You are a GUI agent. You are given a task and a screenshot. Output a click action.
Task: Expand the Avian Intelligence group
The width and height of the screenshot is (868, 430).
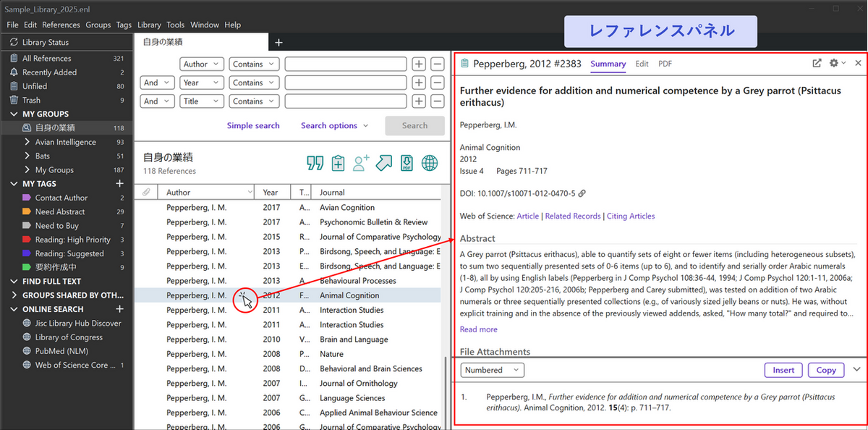point(27,142)
